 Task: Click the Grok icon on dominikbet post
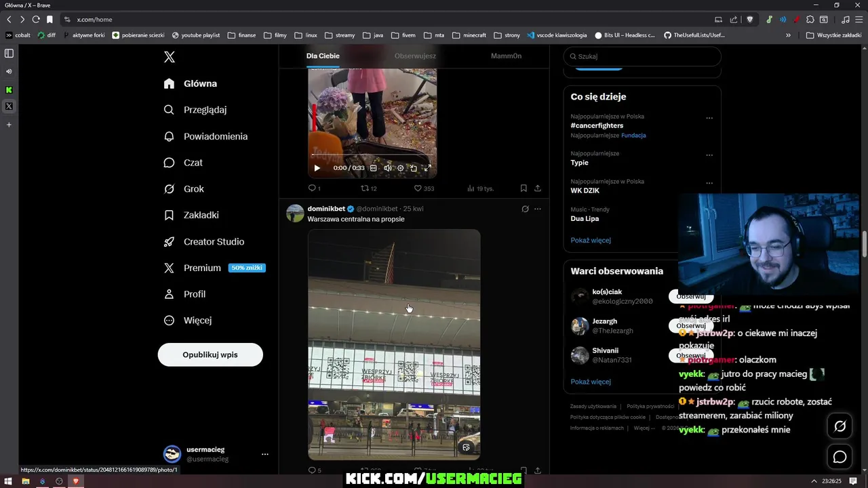pos(525,209)
